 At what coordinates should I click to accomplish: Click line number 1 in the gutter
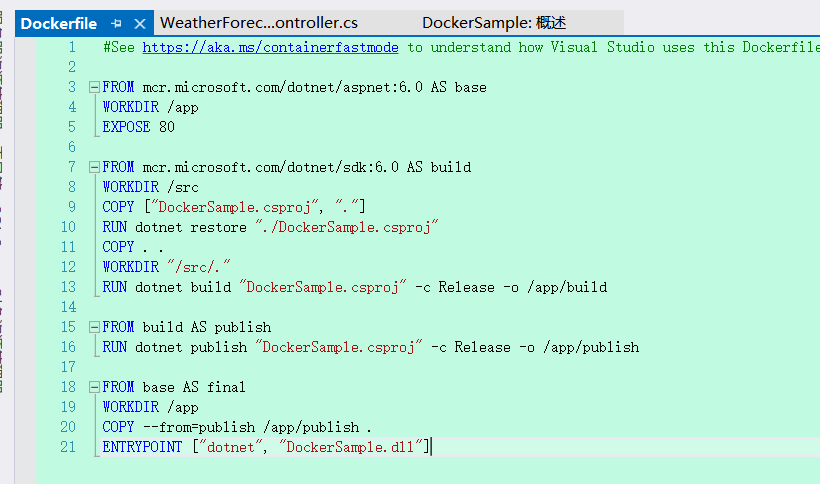pos(72,48)
